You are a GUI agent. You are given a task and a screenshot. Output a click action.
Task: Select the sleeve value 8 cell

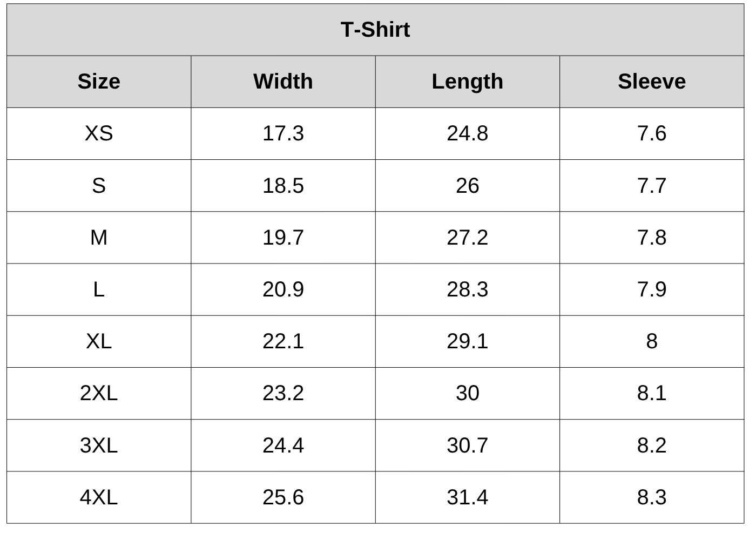652,341
